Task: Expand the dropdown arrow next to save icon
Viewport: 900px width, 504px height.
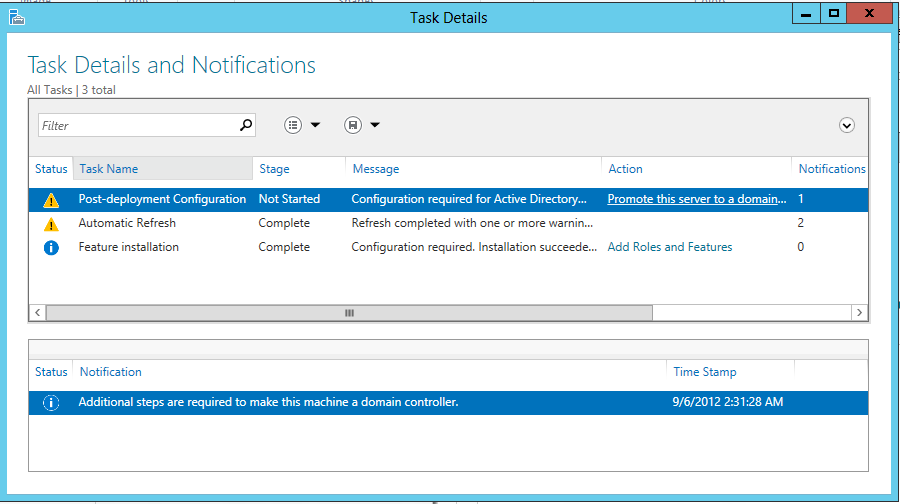Action: pos(375,125)
